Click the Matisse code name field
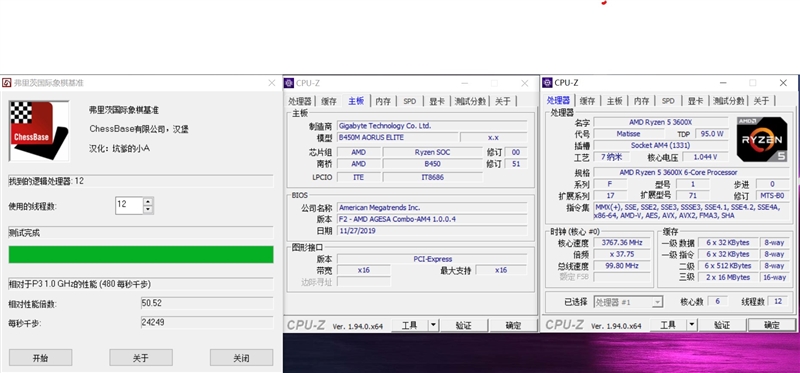 628,134
